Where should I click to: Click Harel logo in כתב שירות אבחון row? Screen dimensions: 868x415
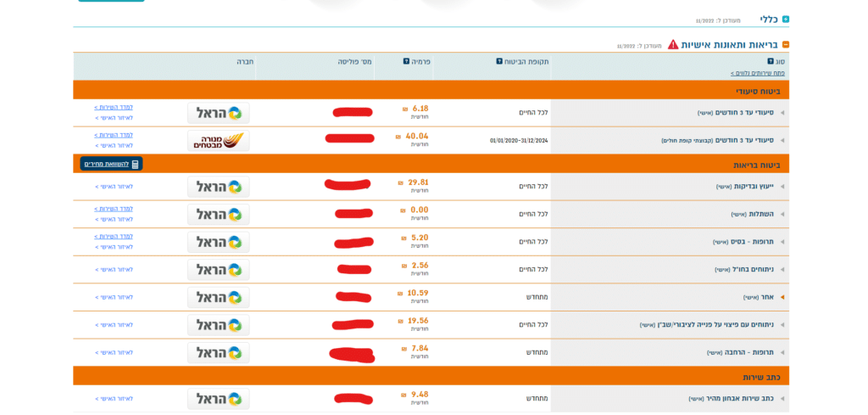tap(219, 399)
